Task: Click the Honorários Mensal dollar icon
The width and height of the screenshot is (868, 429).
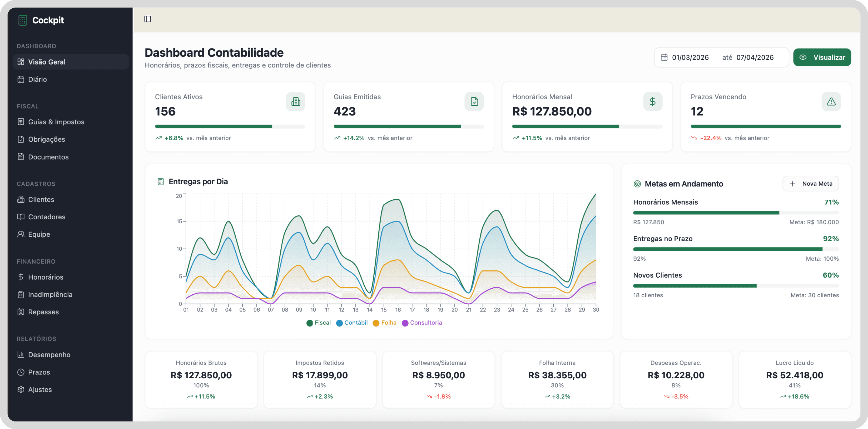Action: coord(653,102)
